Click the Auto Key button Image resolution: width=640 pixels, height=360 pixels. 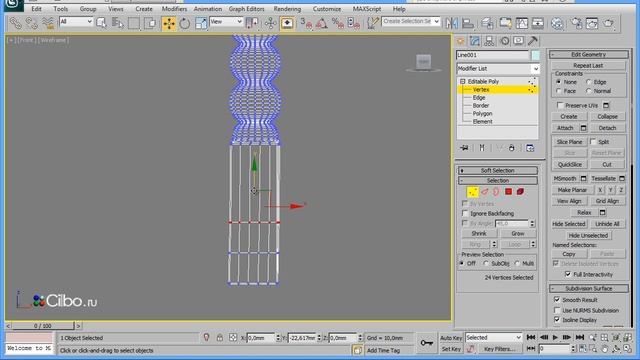(x=451, y=338)
